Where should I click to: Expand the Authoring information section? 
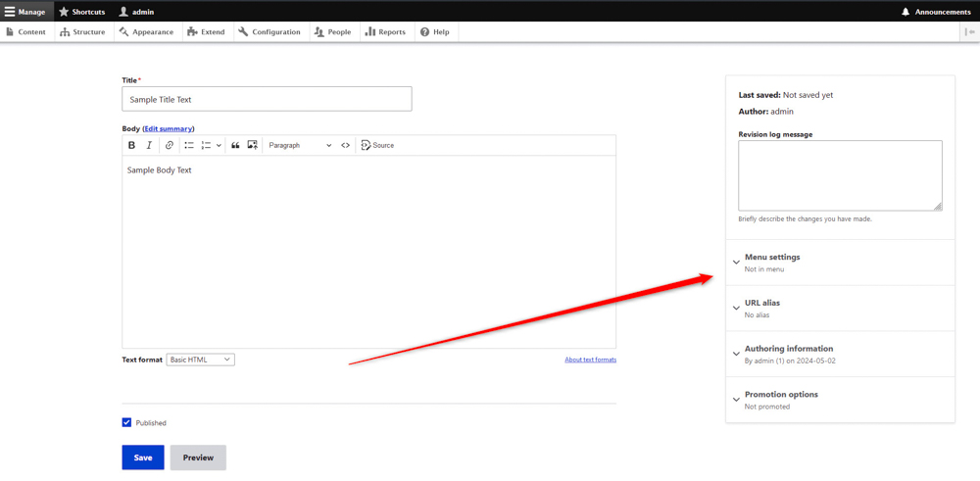[840, 355]
